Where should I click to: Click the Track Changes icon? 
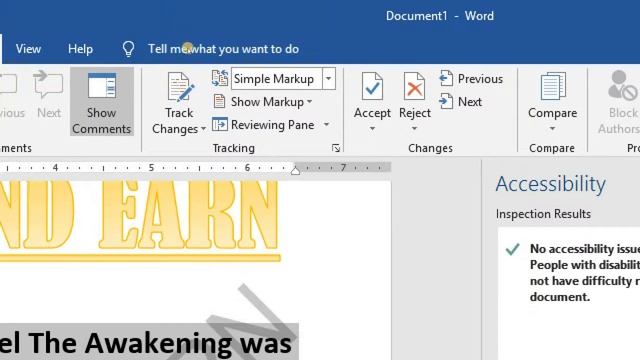click(x=179, y=87)
